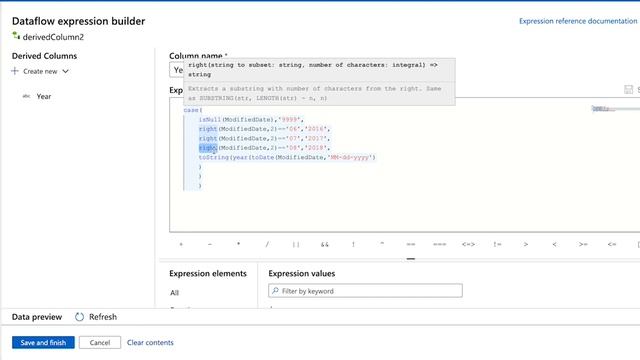This screenshot has width=640, height=360.
Task: Insert the greater or equal (>=) operator
Action: 583,244
